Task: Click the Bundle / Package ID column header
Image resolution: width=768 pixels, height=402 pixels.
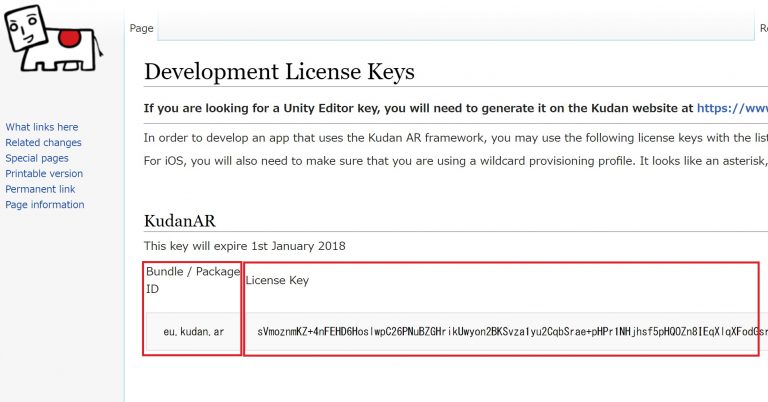Action: click(x=193, y=280)
